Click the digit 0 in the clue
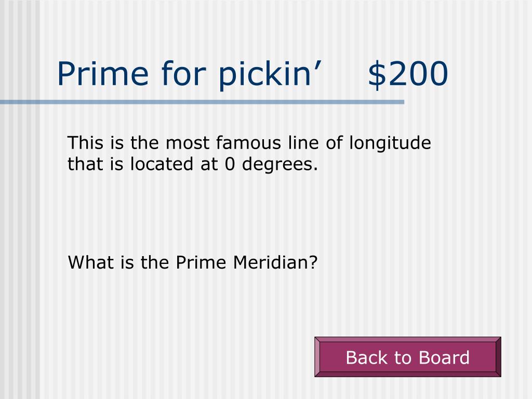 pos(230,164)
